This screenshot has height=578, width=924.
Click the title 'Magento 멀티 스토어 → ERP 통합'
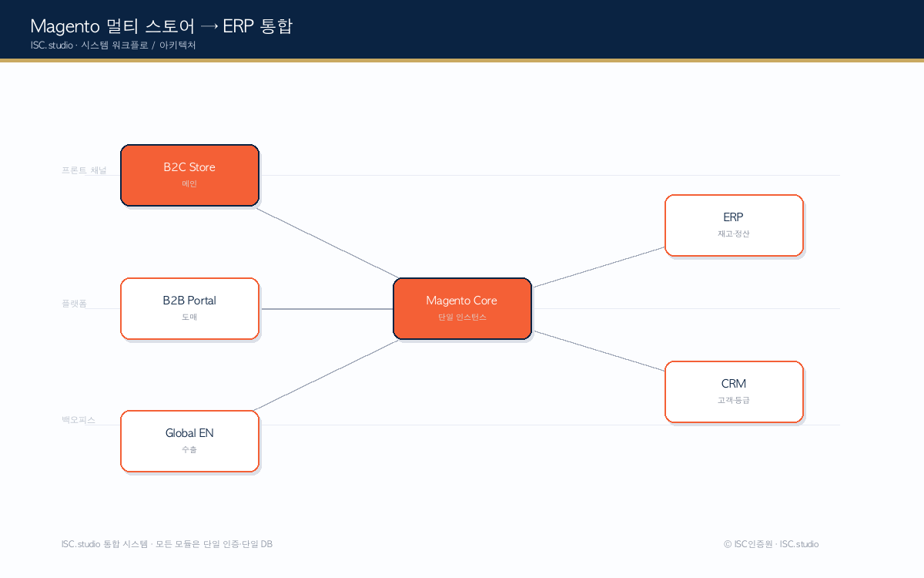162,26
